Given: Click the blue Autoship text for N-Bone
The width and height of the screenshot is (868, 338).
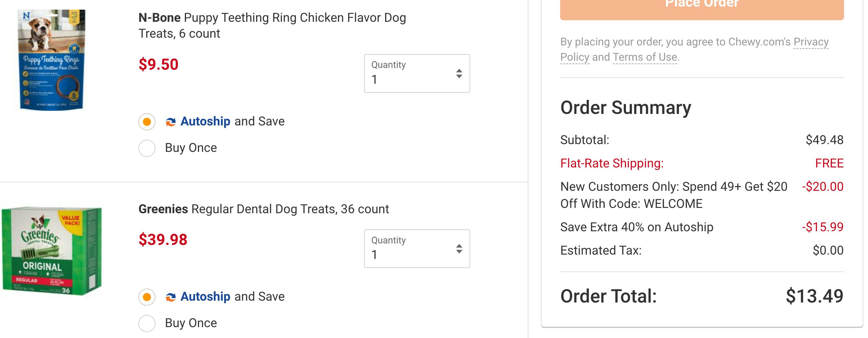Looking at the screenshot, I should point(205,121).
